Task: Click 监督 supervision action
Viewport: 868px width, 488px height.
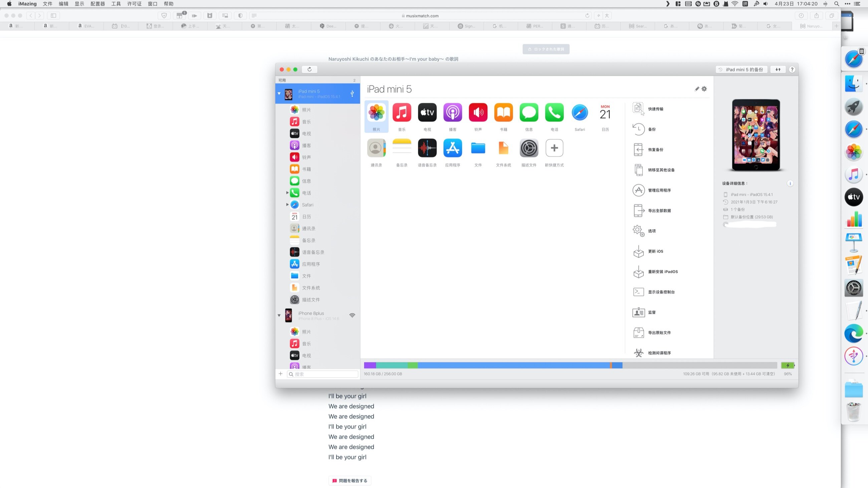Action: coord(644,312)
